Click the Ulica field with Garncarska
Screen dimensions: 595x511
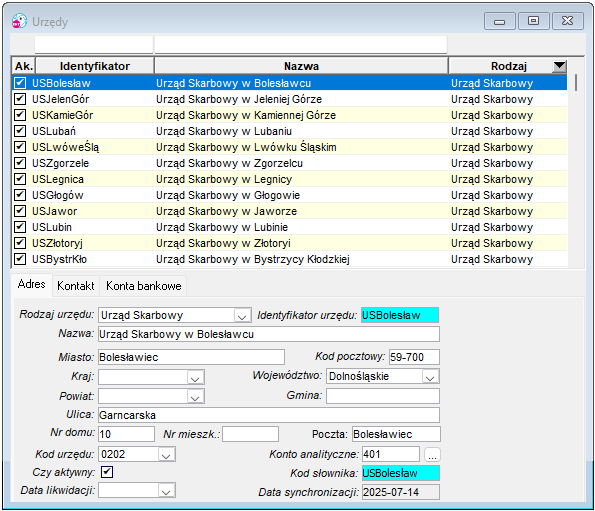point(269,415)
